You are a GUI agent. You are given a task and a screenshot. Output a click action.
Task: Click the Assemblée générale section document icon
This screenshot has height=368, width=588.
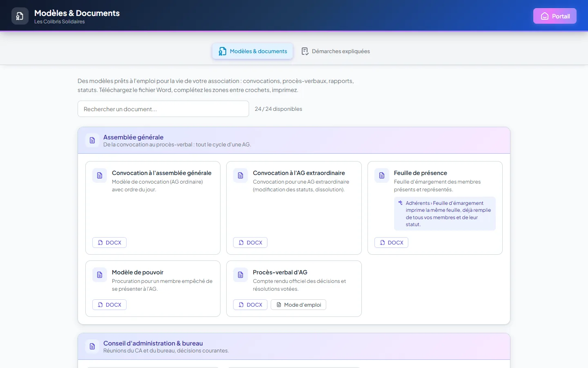click(x=92, y=140)
